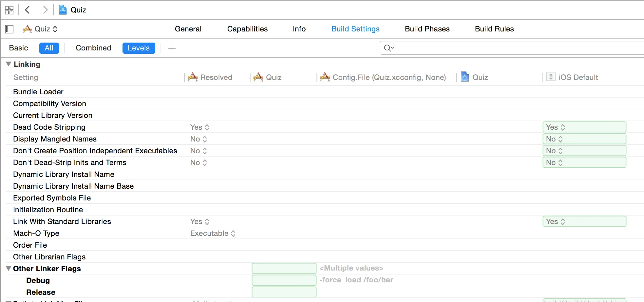Click the Quiz project file icon in breadcrumb
This screenshot has height=302, width=644.
[x=63, y=10]
